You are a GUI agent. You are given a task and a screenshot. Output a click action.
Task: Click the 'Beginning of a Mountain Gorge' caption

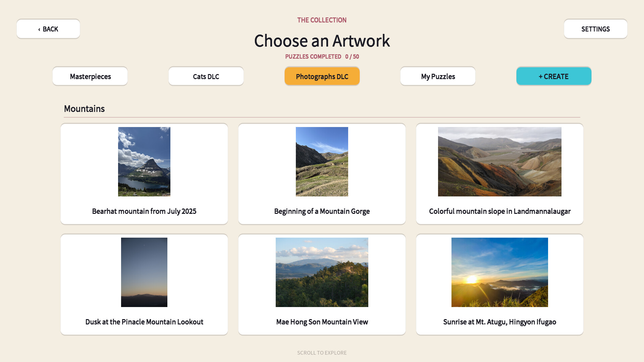[x=322, y=211]
